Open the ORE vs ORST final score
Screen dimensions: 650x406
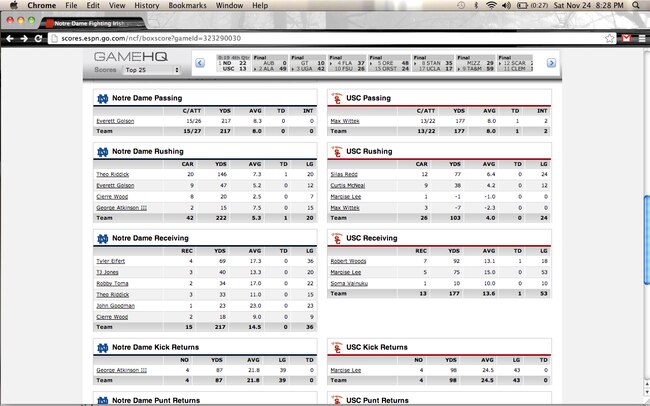[x=389, y=63]
